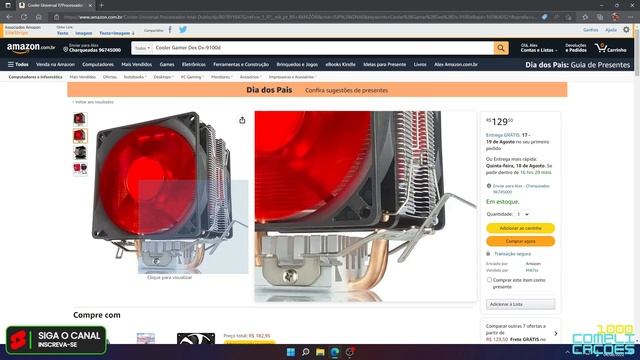This screenshot has width=640, height=360.
Task: Open the tab actions menu icon
Action: (8, 5)
